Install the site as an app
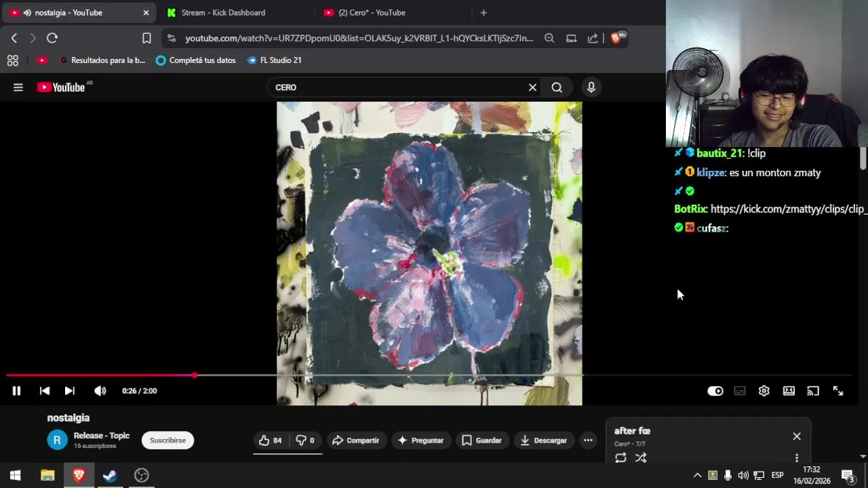The image size is (868, 488). 571,39
